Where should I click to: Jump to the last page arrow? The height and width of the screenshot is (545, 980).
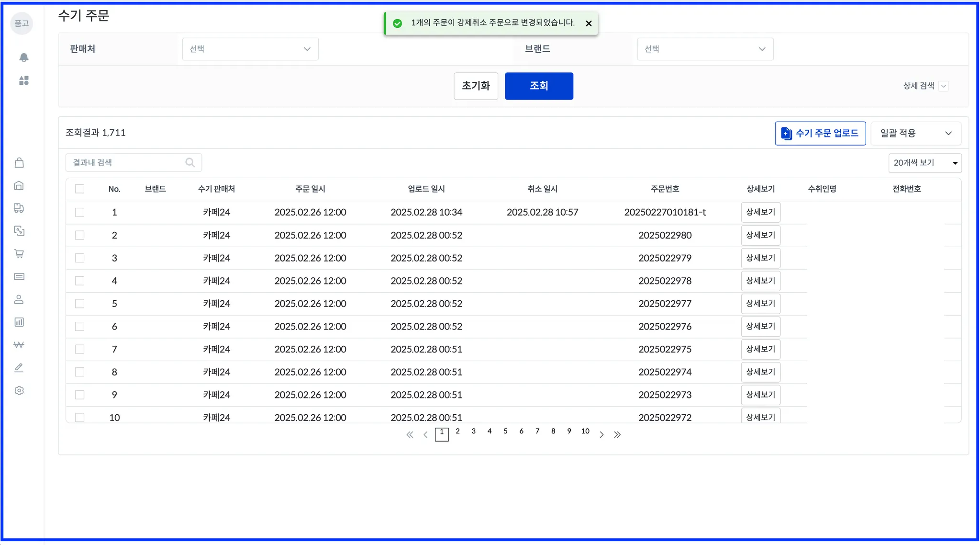(x=617, y=435)
